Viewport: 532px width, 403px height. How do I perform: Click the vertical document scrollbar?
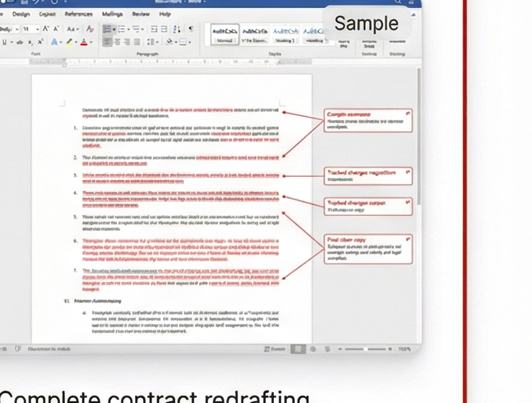(x=419, y=136)
